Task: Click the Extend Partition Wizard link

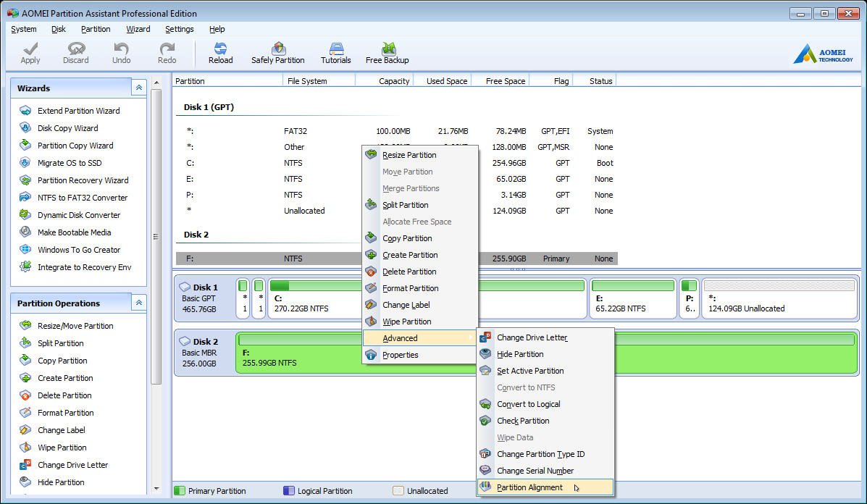Action: pyautogui.click(x=78, y=111)
